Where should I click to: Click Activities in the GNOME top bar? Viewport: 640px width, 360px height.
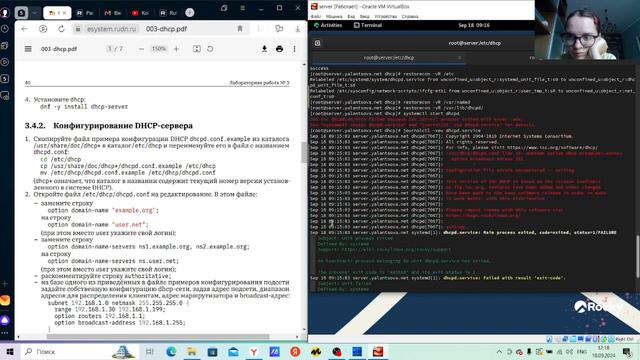pos(328,25)
